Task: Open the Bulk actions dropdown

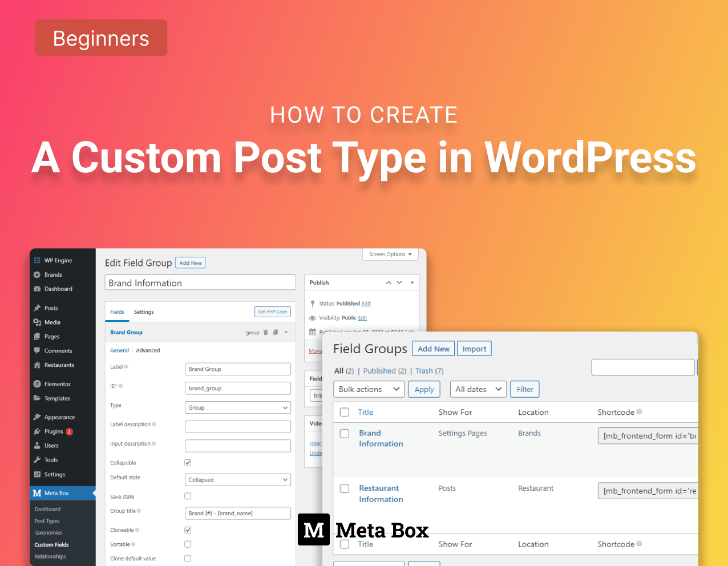Action: 369,389
